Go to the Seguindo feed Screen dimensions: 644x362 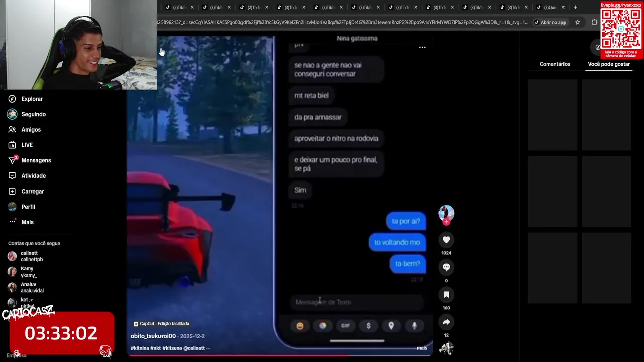33,114
